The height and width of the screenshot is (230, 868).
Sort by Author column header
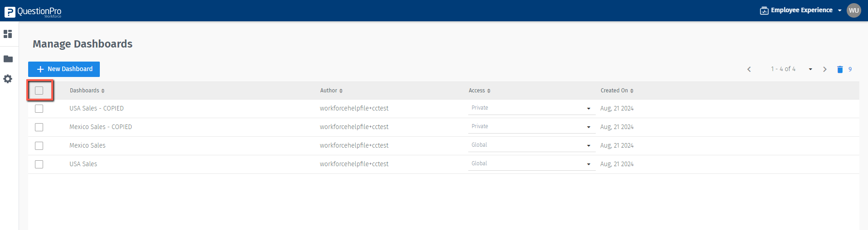pos(331,91)
